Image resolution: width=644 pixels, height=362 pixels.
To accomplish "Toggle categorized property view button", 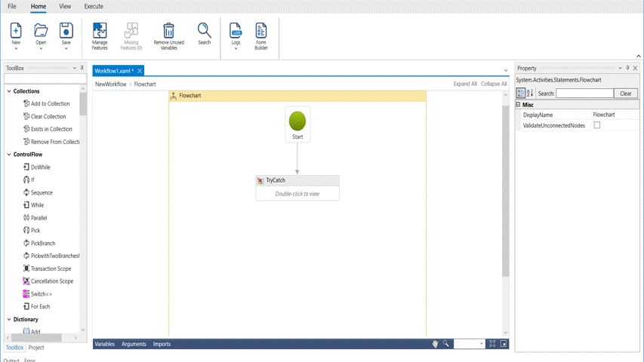I will coord(521,94).
